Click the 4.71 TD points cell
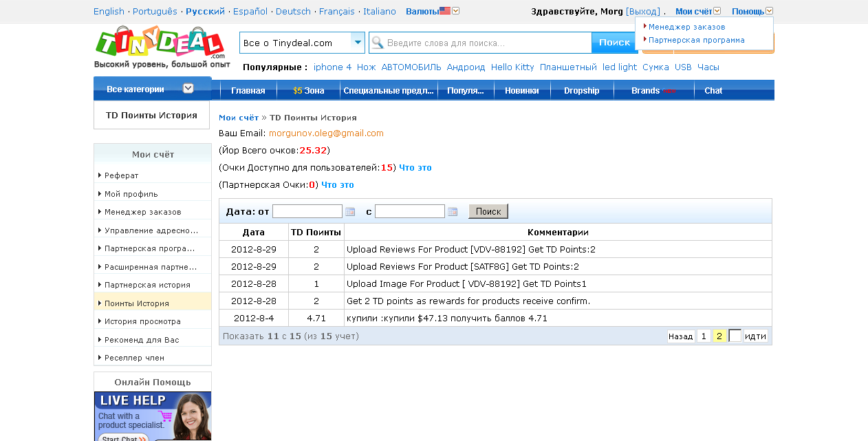The image size is (868, 441). click(x=316, y=318)
